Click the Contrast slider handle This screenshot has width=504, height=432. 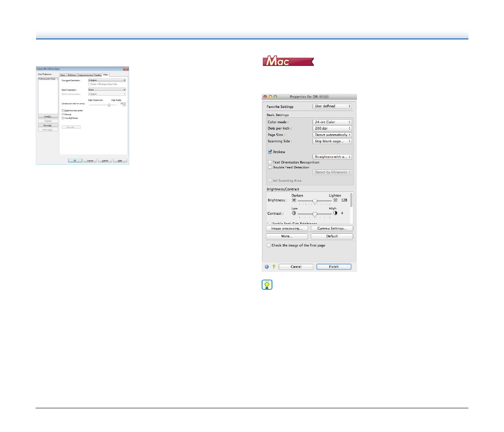[315, 214]
